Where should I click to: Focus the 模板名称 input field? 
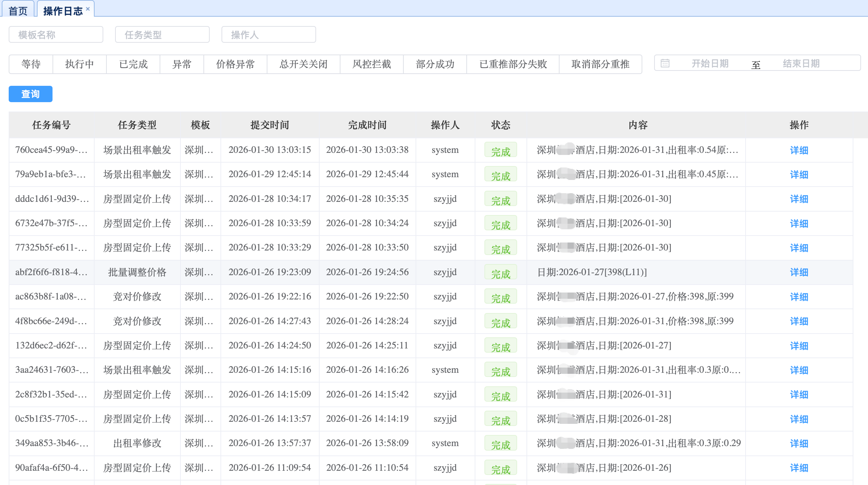click(56, 35)
